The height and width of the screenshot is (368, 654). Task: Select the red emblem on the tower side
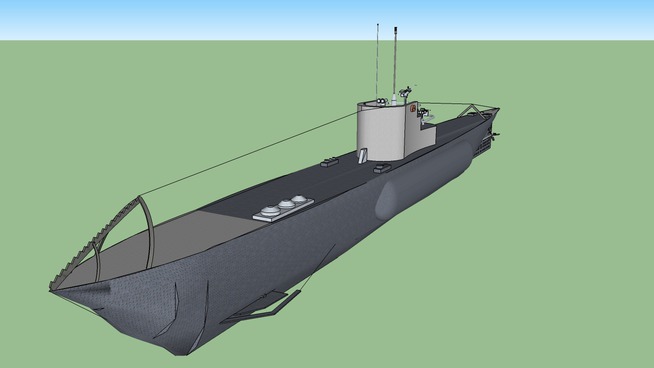412,109
